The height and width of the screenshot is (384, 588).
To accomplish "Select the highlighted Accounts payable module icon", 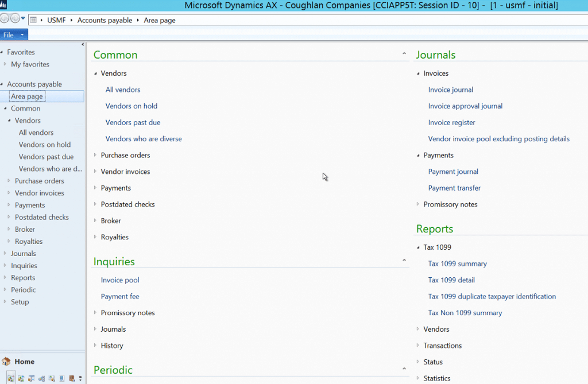I will (x=11, y=378).
